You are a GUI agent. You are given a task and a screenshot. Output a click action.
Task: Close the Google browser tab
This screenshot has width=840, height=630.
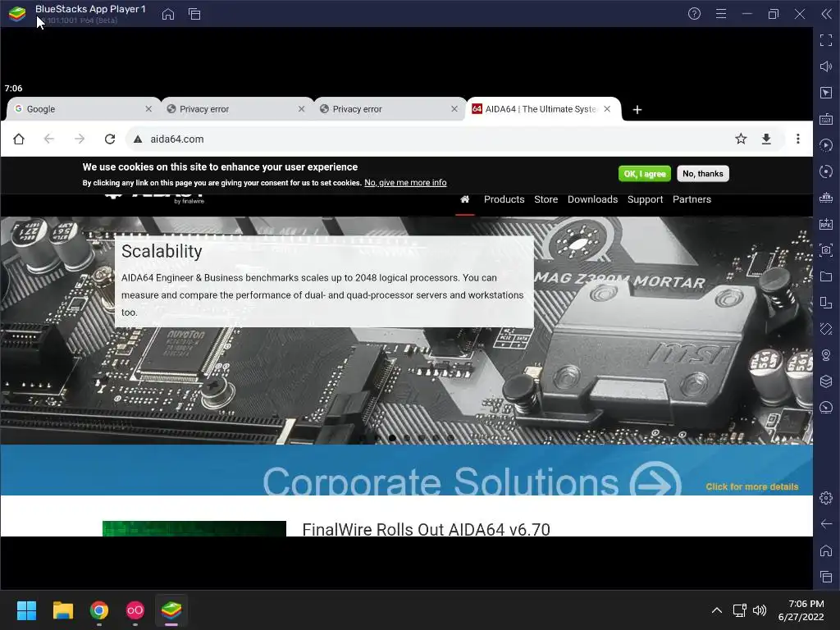[148, 109]
